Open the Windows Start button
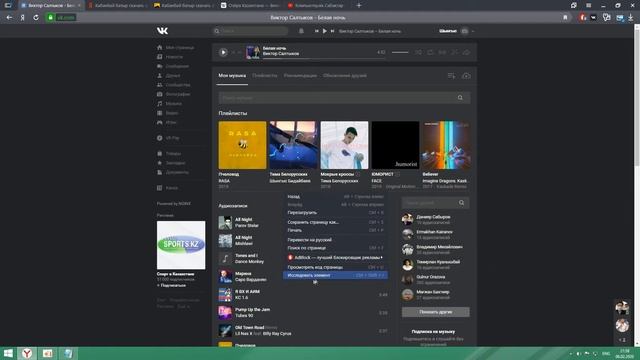Screen dimensions: 640x360 [x=8, y=353]
